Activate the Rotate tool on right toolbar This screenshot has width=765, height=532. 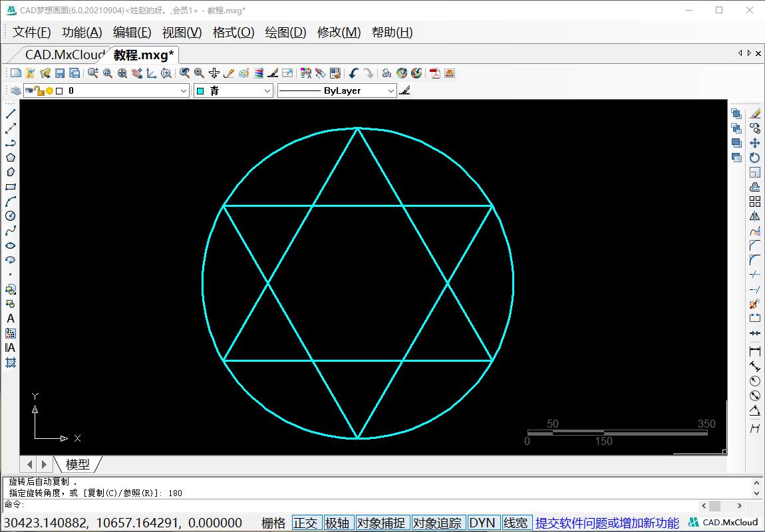(756, 157)
